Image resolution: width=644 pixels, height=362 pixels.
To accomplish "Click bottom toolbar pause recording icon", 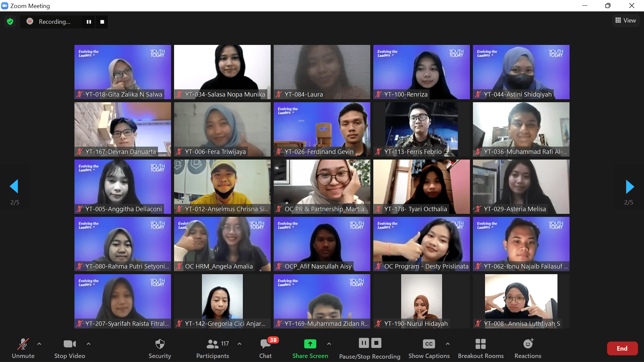I will (364, 343).
